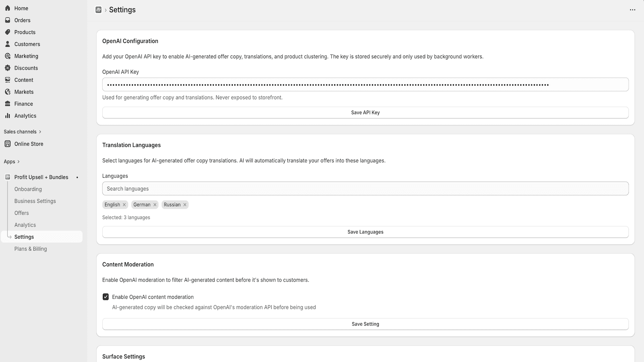The height and width of the screenshot is (362, 644).
Task: Select the Discounts icon
Action: [8, 68]
